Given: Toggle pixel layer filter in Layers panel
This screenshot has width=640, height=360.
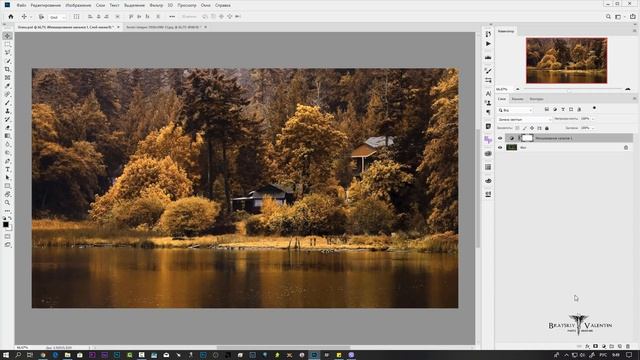Looking at the screenshot, I should coord(547,109).
